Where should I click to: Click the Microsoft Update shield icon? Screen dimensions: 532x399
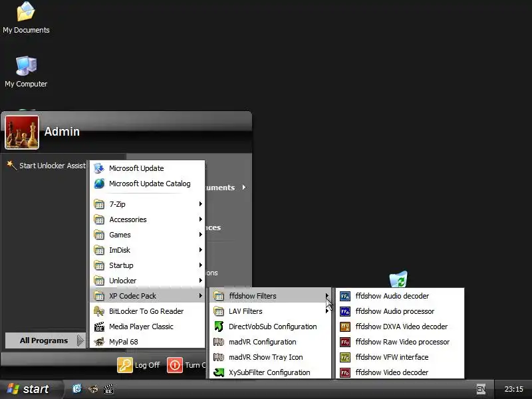point(99,168)
